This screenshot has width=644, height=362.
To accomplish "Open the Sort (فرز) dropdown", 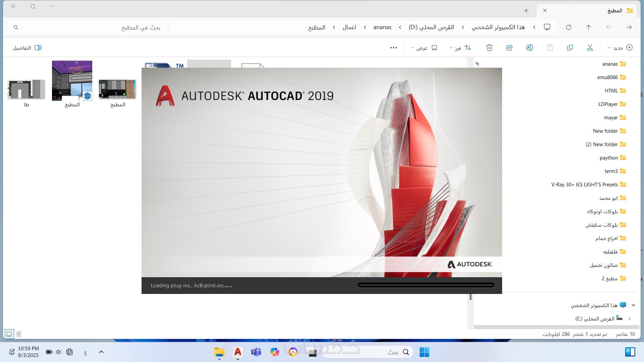I will click(x=461, y=48).
